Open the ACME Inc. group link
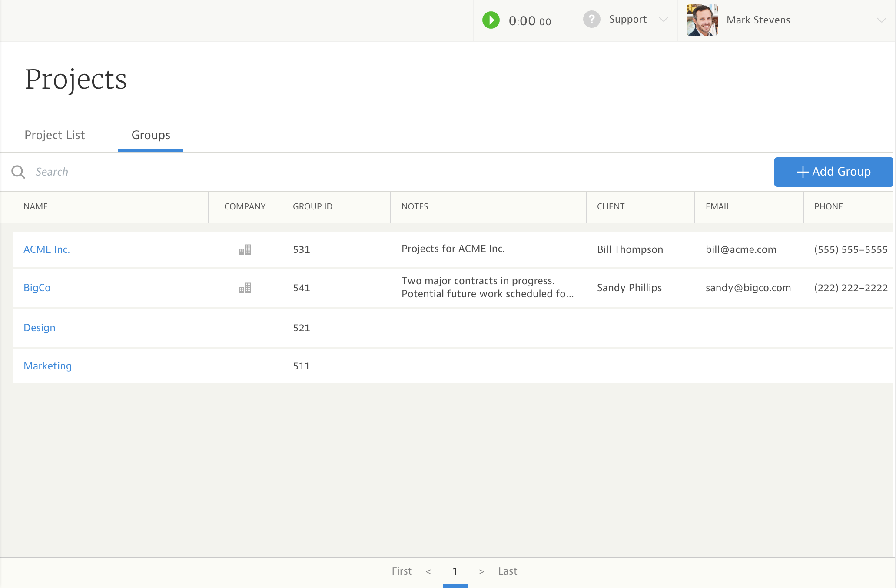This screenshot has height=588, width=896. click(x=46, y=249)
